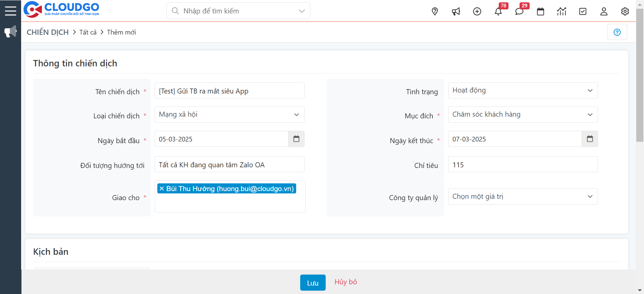The image size is (644, 294).
Task: Open the Công ty quản lý dropdown
Action: click(523, 196)
